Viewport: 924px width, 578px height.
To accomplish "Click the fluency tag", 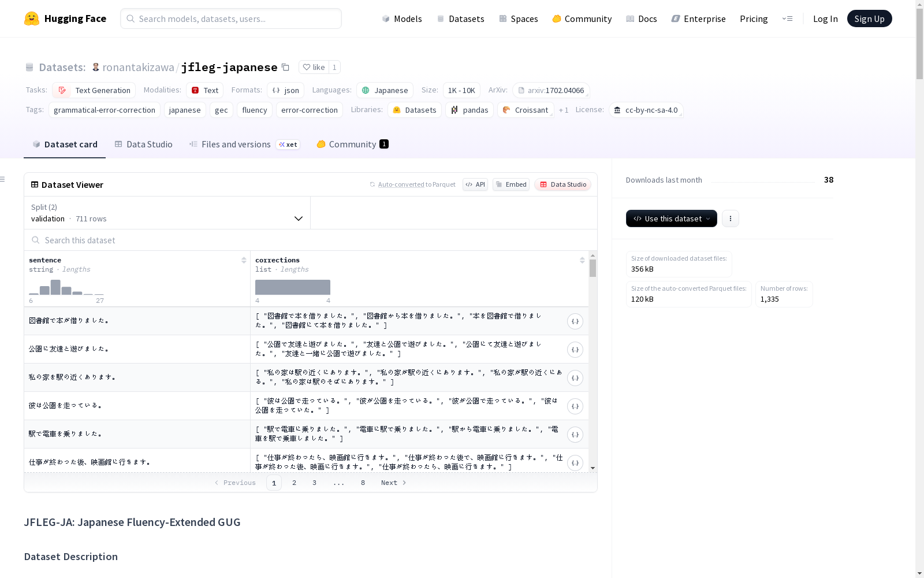I will point(255,110).
